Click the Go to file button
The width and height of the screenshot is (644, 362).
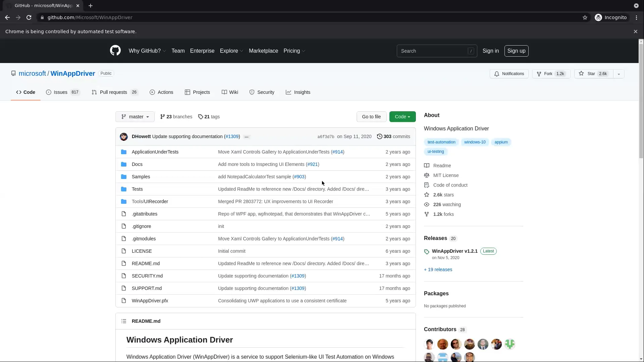pos(371,117)
